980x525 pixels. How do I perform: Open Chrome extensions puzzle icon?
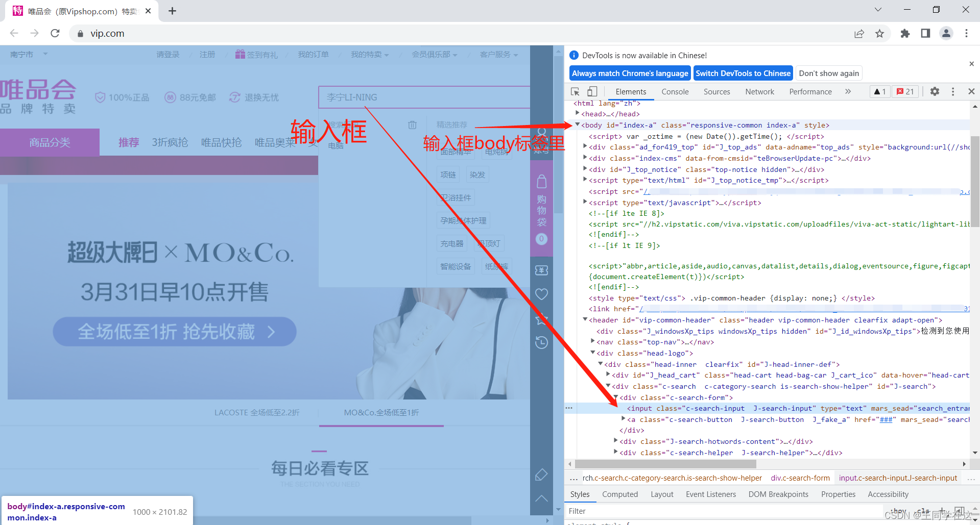[x=905, y=33]
